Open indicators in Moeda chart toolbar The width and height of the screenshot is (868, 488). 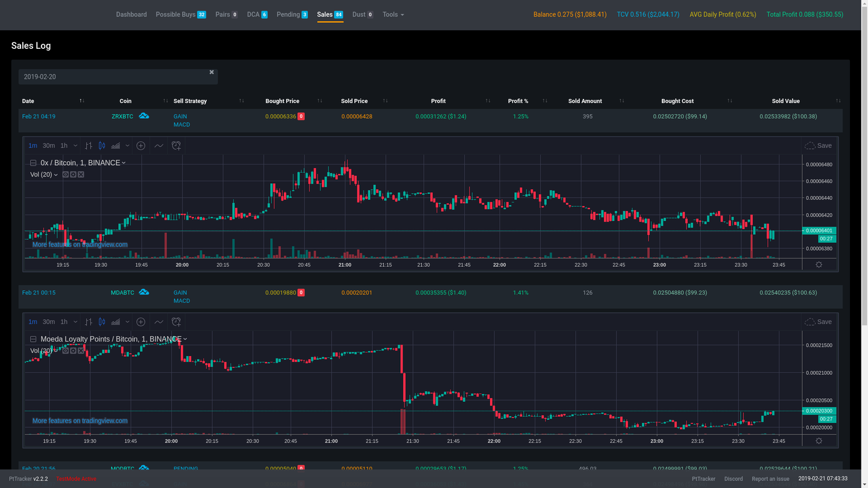[x=159, y=322]
